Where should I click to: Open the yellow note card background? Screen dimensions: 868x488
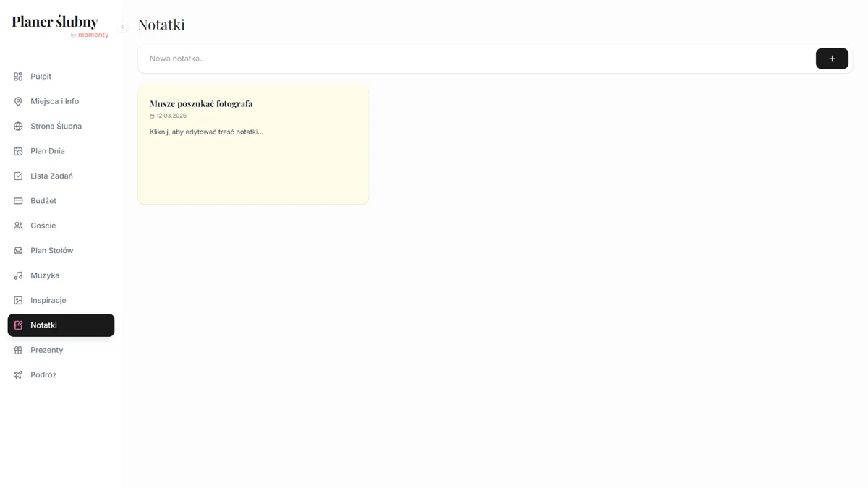pos(253,174)
